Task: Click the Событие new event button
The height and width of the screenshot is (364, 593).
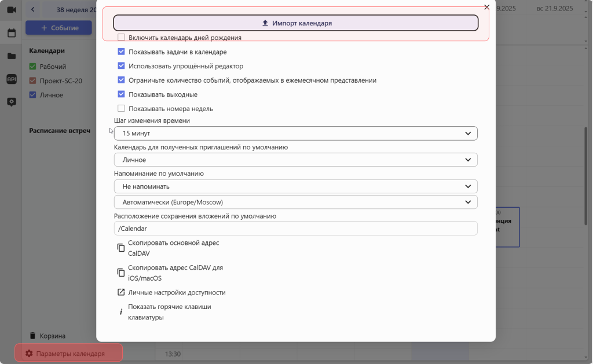Action: point(58,28)
